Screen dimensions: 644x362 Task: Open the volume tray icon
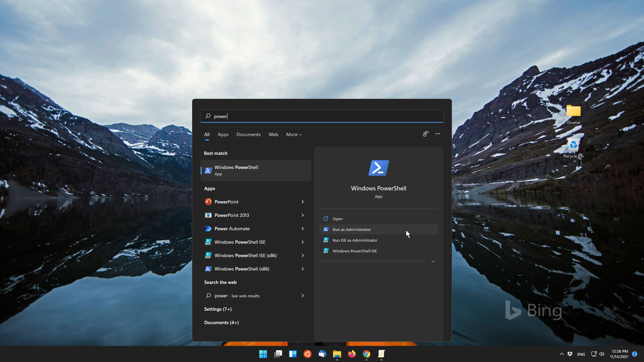[601, 354]
